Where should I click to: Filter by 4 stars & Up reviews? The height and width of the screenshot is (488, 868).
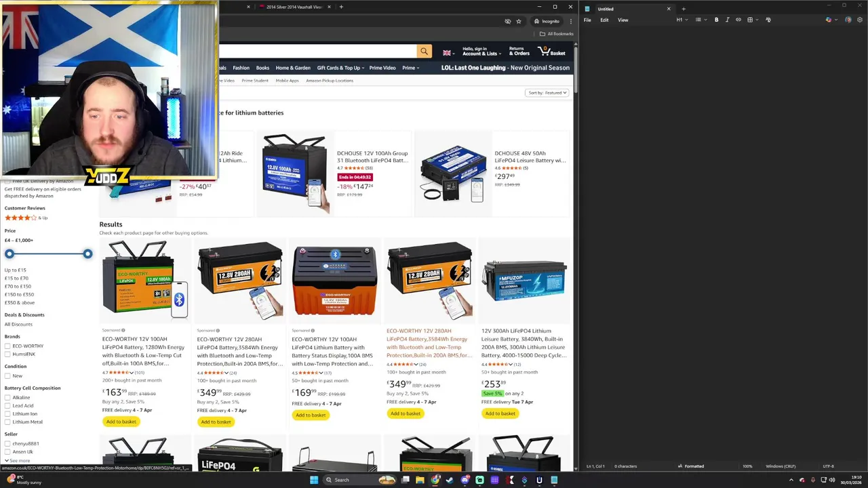click(26, 218)
